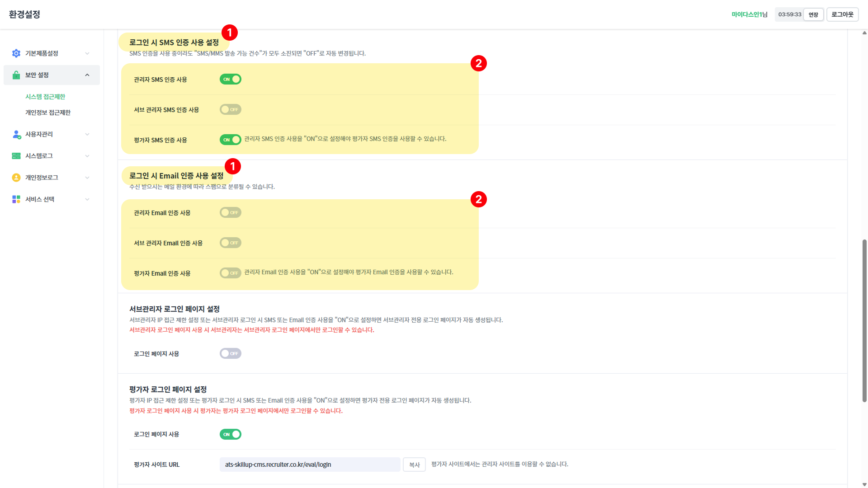The width and height of the screenshot is (868, 488).
Task: Collapse the 보안 설정 menu chevron
Action: coord(87,75)
